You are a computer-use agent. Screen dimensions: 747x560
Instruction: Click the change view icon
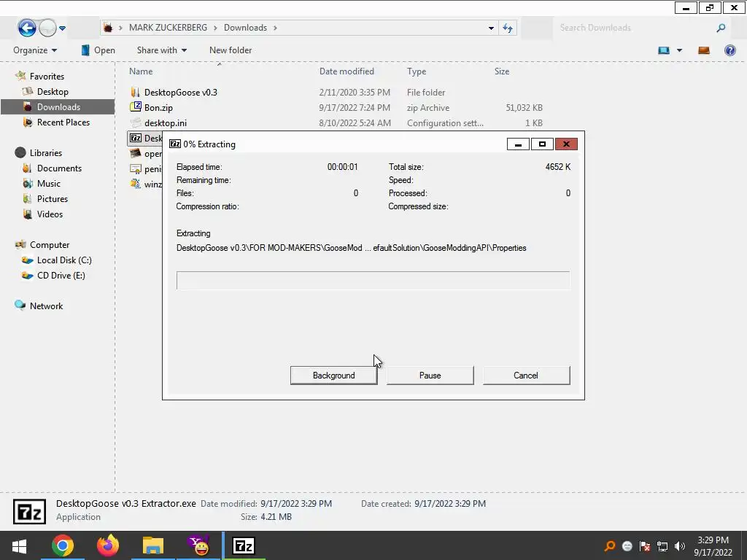click(x=664, y=50)
